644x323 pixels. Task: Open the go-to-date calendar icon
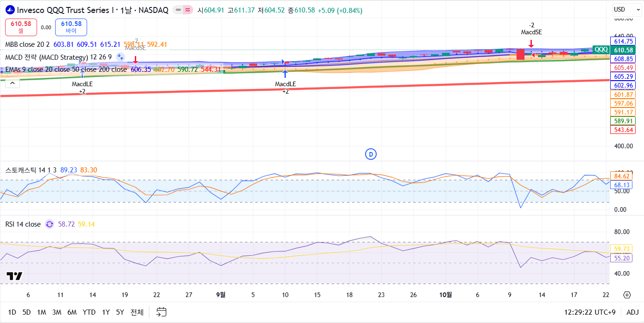pyautogui.click(x=161, y=312)
